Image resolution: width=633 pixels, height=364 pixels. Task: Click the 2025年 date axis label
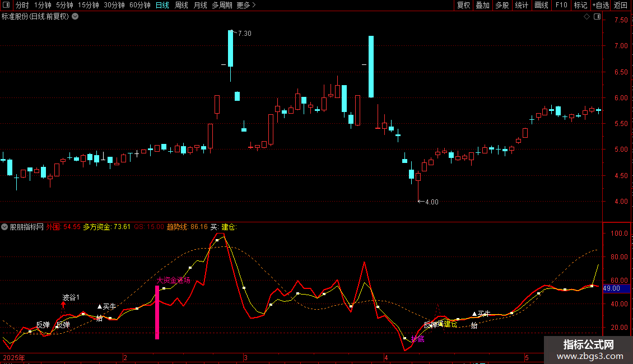pos(14,357)
